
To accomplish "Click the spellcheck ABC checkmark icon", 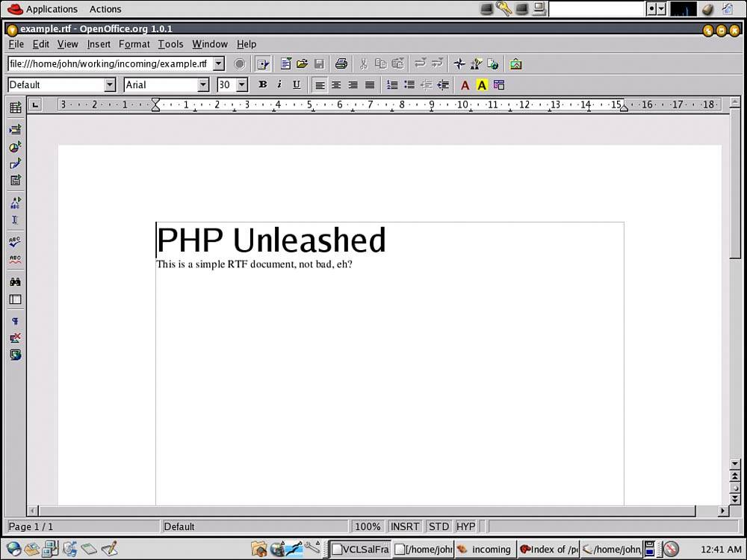I will pyautogui.click(x=15, y=242).
